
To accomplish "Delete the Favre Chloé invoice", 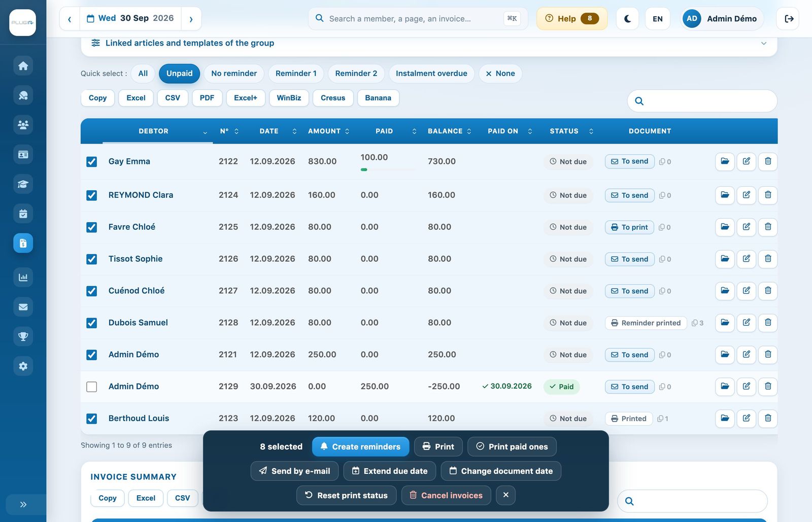I will tap(768, 227).
